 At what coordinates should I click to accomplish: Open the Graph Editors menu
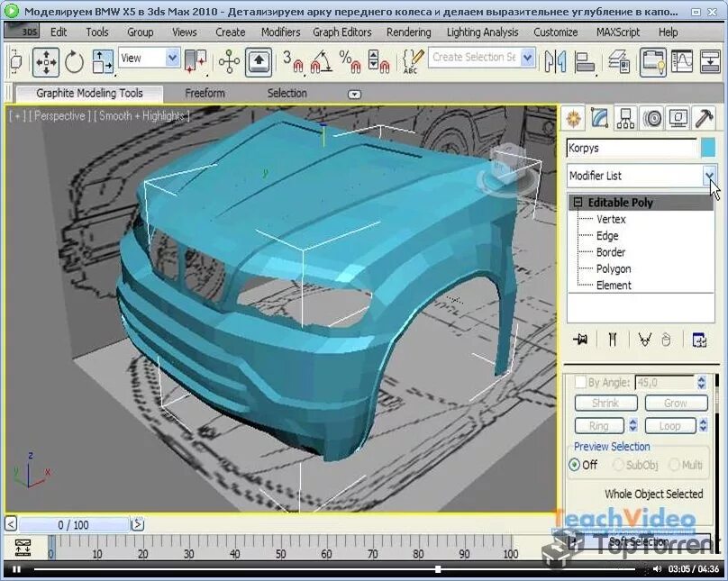[342, 32]
